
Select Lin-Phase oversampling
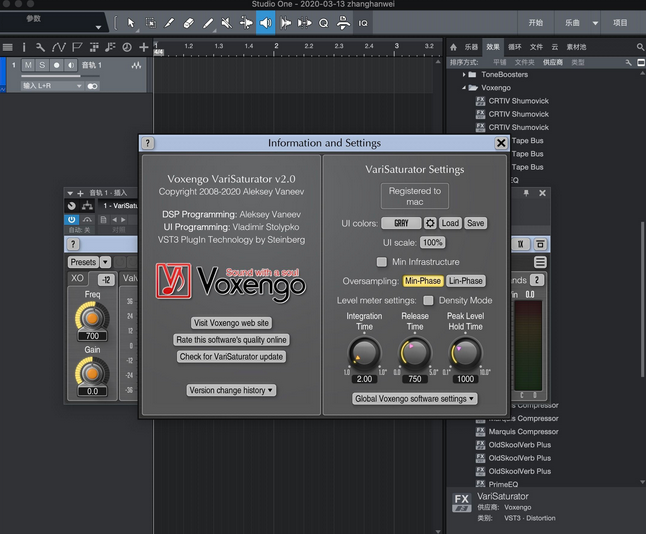click(466, 281)
